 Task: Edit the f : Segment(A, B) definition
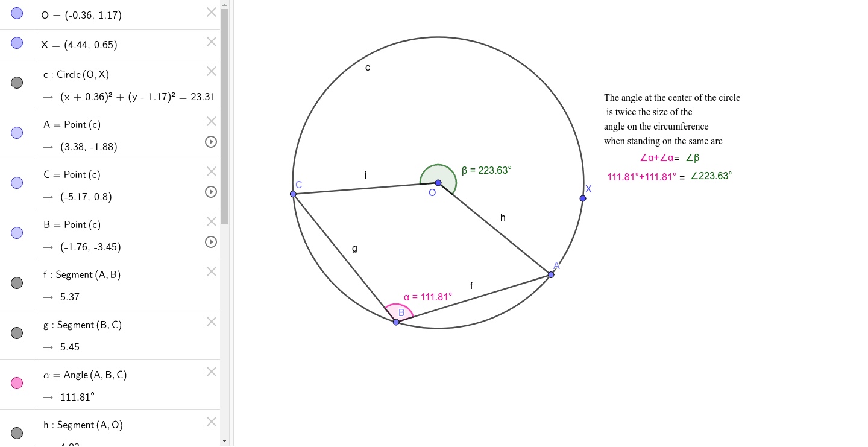click(x=82, y=274)
